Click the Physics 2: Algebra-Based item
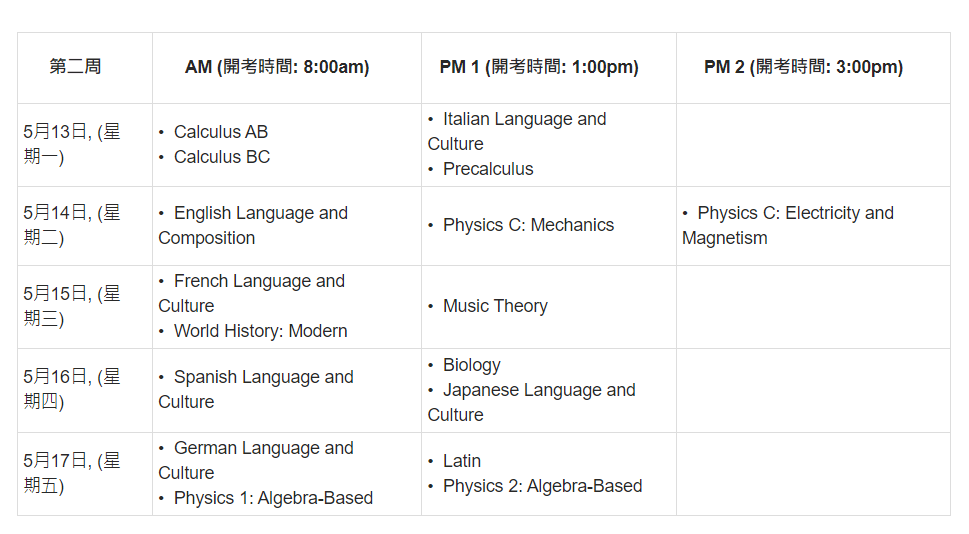Screen dimensions: 969x534 542,486
